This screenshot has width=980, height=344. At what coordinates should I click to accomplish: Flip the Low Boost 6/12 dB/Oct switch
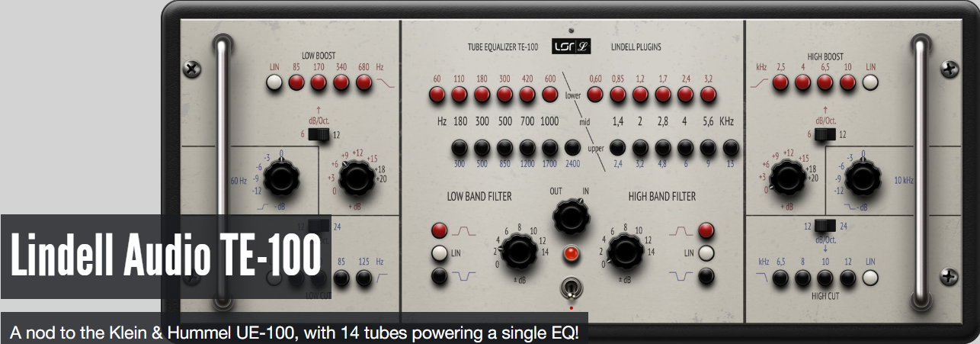tap(319, 135)
